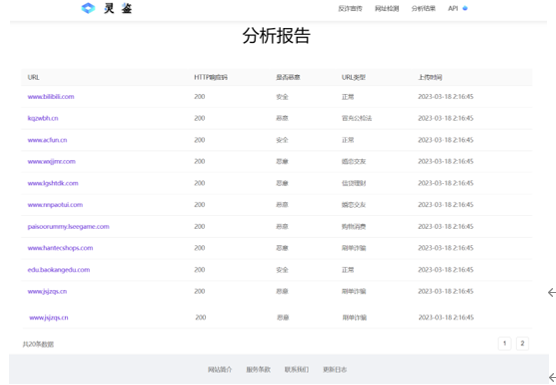Click the 灵鉴 logo icon
This screenshot has width=556, height=385.
click(88, 8)
